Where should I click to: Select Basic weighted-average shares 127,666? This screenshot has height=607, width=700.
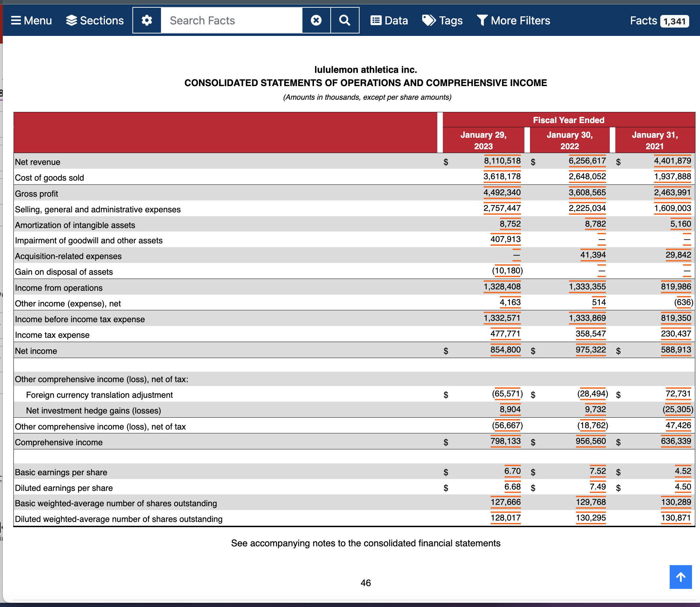point(506,502)
